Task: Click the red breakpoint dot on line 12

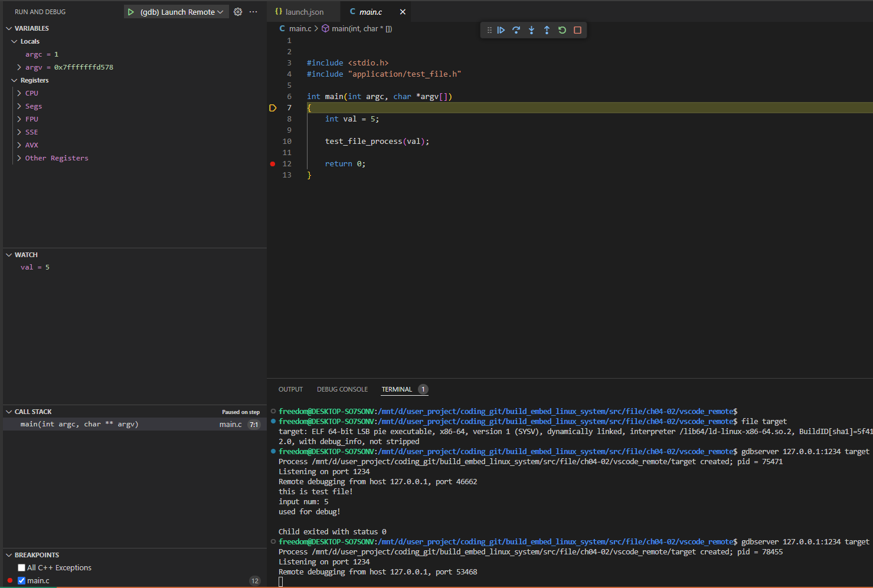Action: click(x=273, y=164)
